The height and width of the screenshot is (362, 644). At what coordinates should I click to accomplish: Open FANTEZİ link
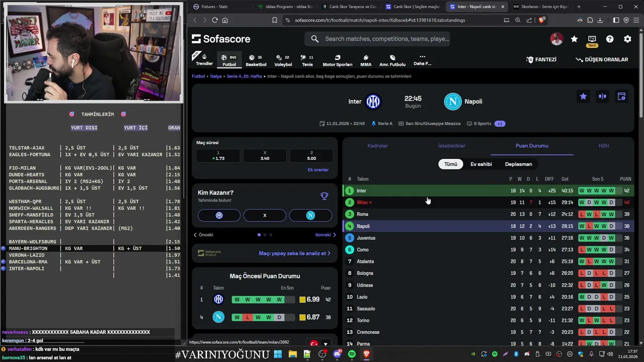coord(541,59)
